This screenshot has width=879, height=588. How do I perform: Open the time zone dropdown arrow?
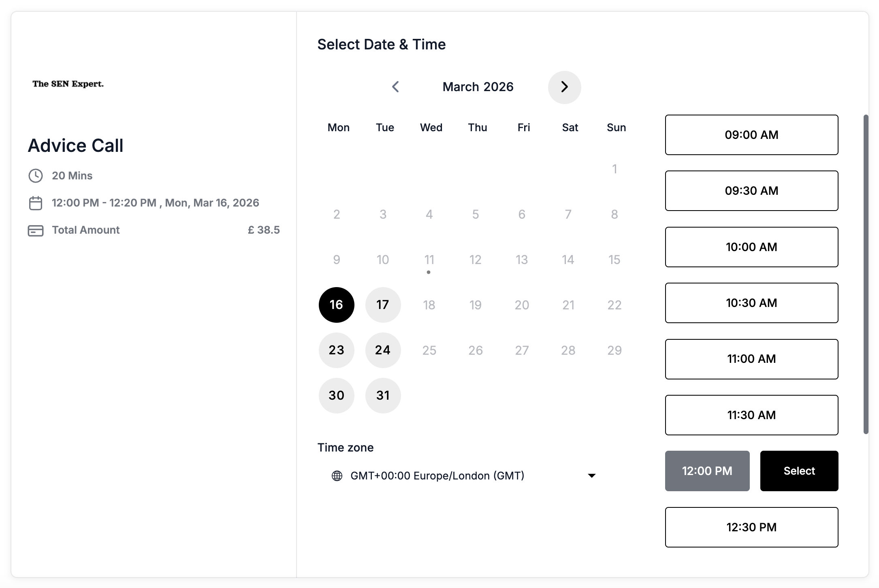tap(591, 476)
